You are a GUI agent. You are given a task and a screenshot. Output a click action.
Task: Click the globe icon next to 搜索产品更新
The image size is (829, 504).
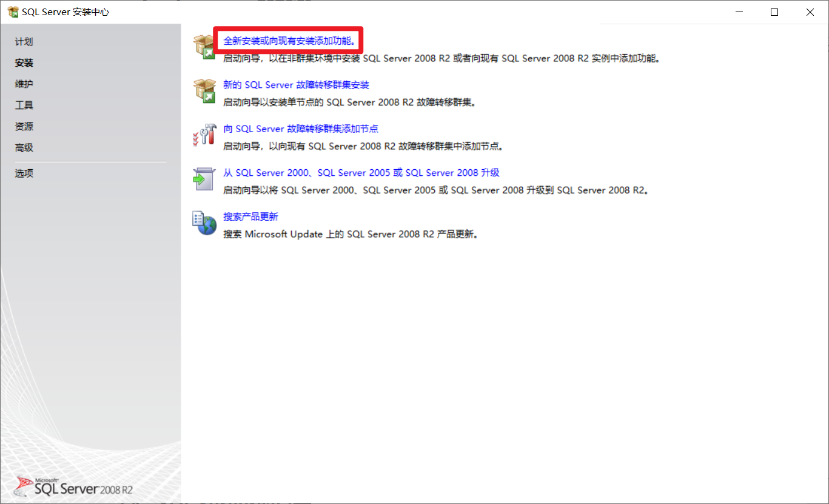204,223
